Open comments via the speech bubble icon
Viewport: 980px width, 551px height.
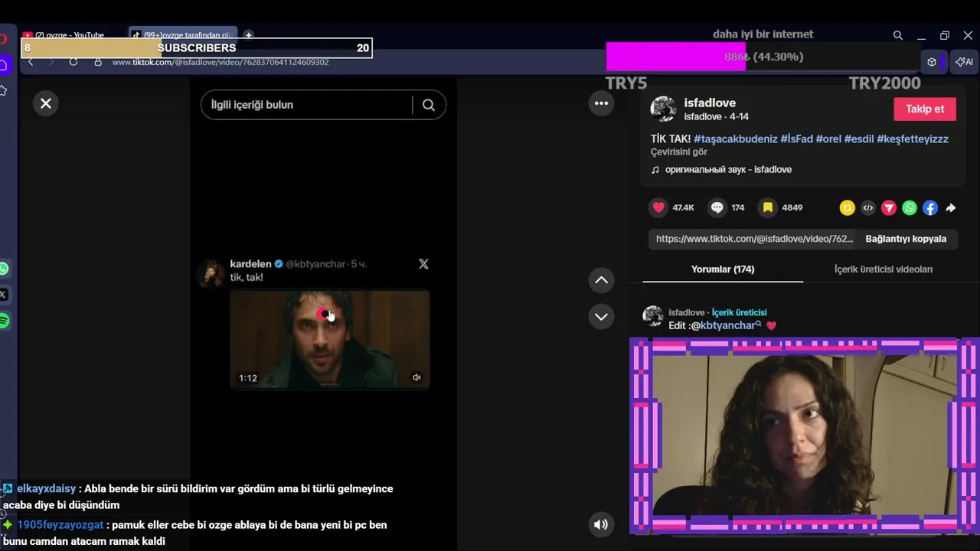point(717,207)
